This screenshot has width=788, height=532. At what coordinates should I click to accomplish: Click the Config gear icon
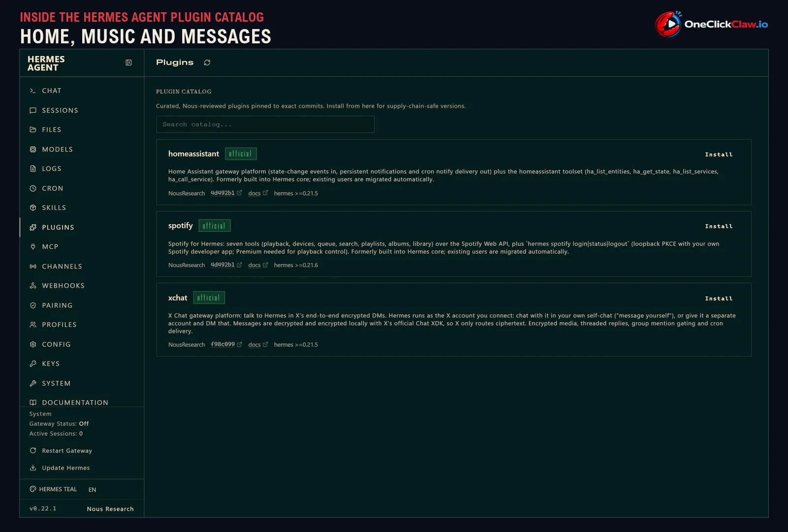coord(33,344)
